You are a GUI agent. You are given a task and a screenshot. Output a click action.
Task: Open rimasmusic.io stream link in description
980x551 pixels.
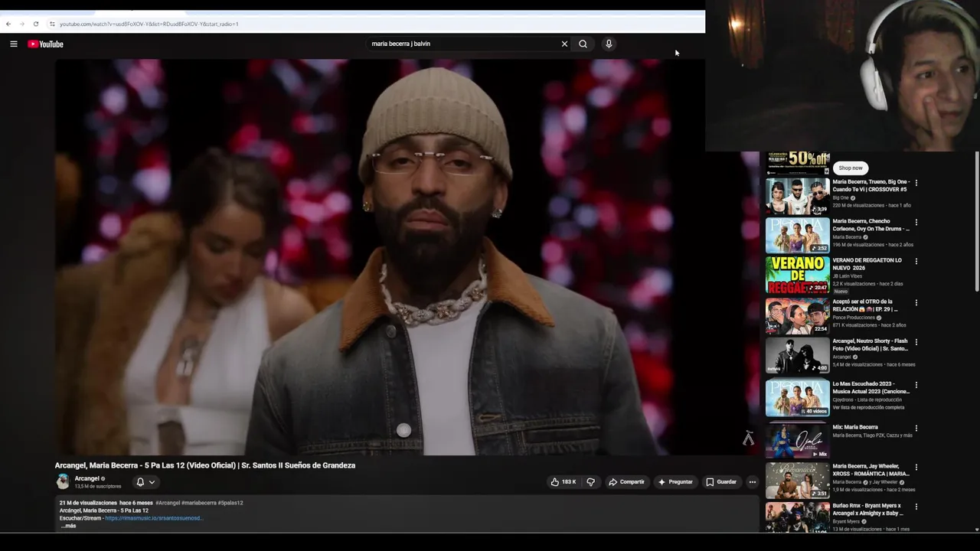(x=154, y=518)
